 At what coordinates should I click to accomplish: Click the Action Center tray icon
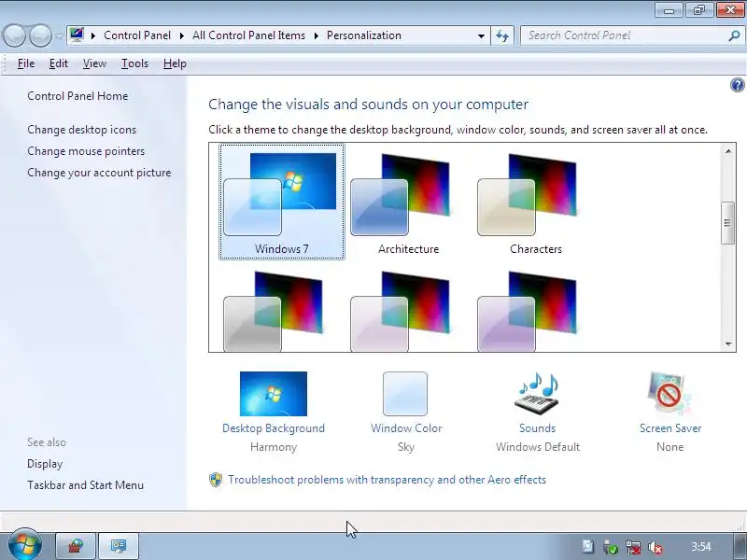pyautogui.click(x=588, y=547)
